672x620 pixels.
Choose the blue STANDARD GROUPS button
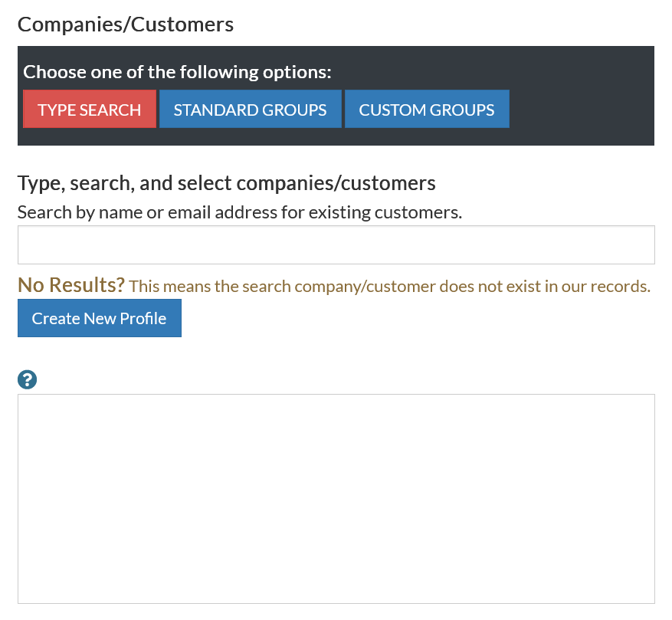coord(250,110)
